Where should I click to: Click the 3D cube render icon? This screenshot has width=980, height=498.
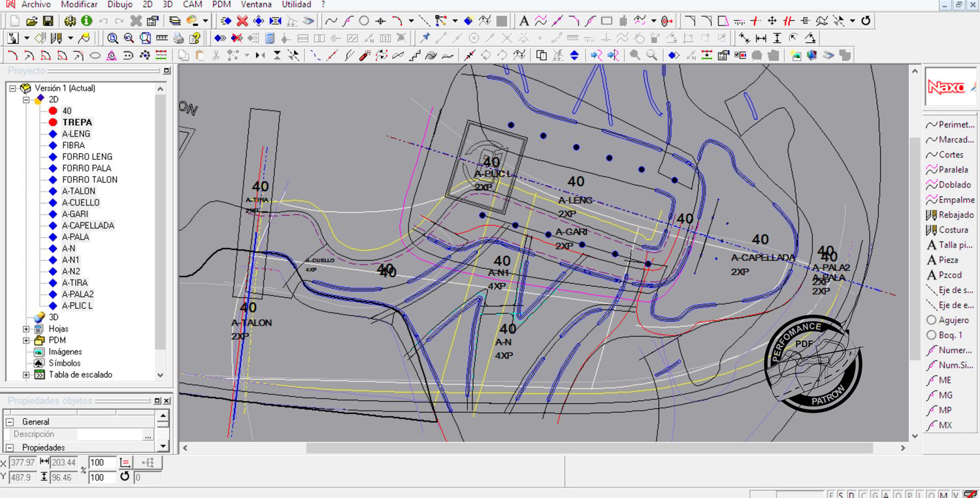click(812, 55)
